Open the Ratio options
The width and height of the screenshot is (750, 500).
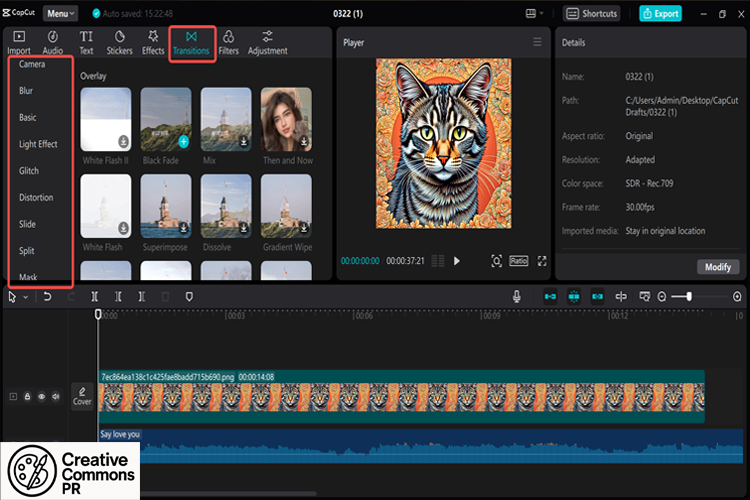click(x=518, y=261)
